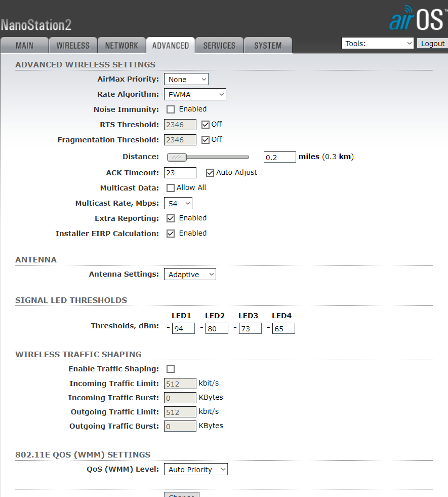This screenshot has height=497, width=448.
Task: Click the Incoming Traffic Limit field
Action: pos(180,384)
